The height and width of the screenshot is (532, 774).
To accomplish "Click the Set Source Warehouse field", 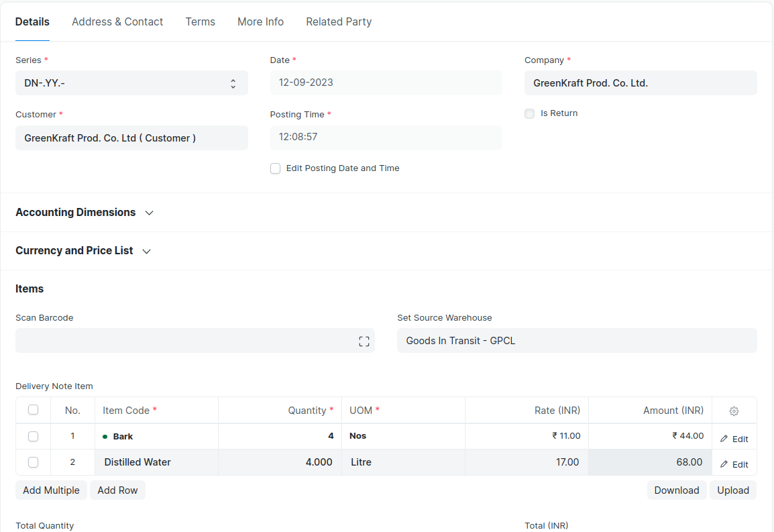I will click(577, 341).
